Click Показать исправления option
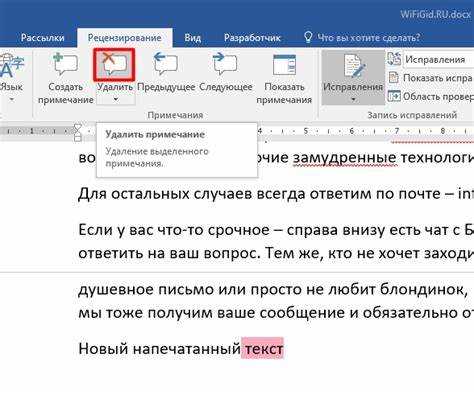 coord(438,78)
